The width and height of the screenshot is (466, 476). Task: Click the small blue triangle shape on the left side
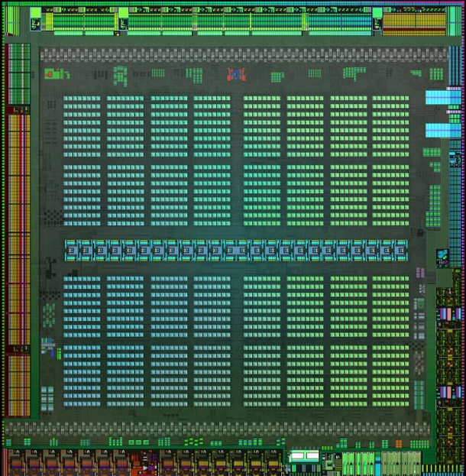click(52, 353)
